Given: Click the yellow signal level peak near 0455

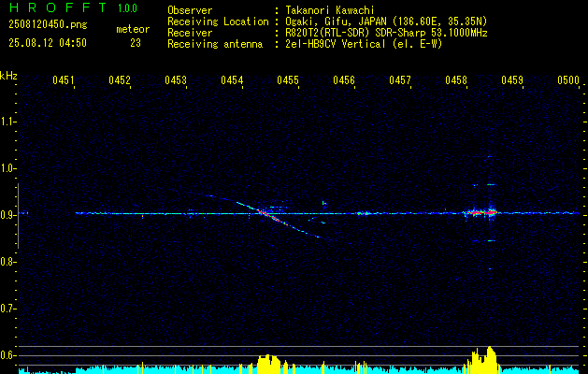Looking at the screenshot, I should (268, 364).
